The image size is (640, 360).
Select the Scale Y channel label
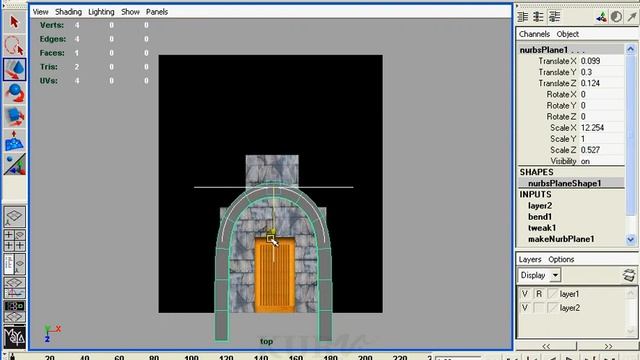(563, 139)
